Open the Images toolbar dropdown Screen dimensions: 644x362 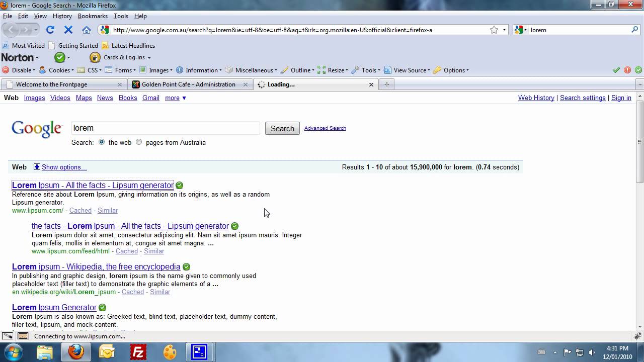pos(156,70)
